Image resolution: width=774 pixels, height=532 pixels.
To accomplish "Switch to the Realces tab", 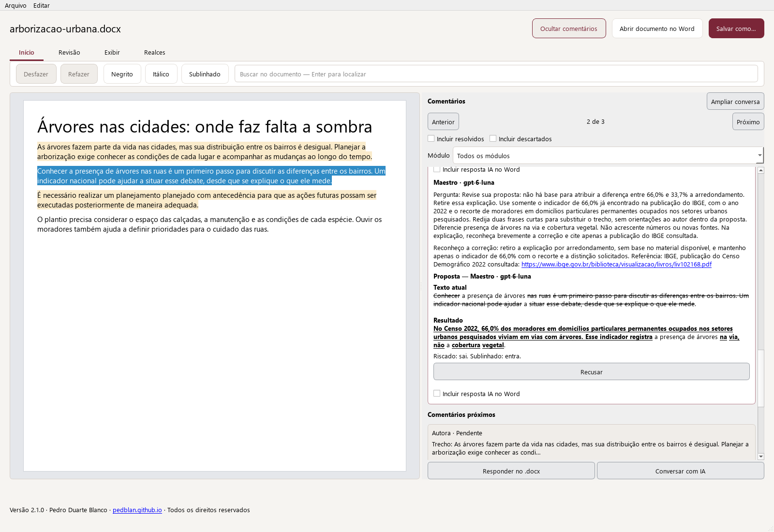I will (155, 52).
